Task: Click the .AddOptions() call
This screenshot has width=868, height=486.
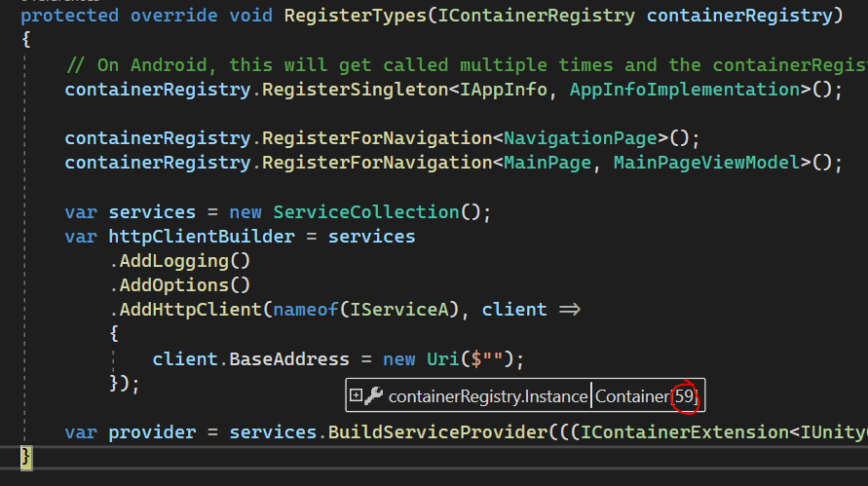Action: pyautogui.click(x=180, y=285)
